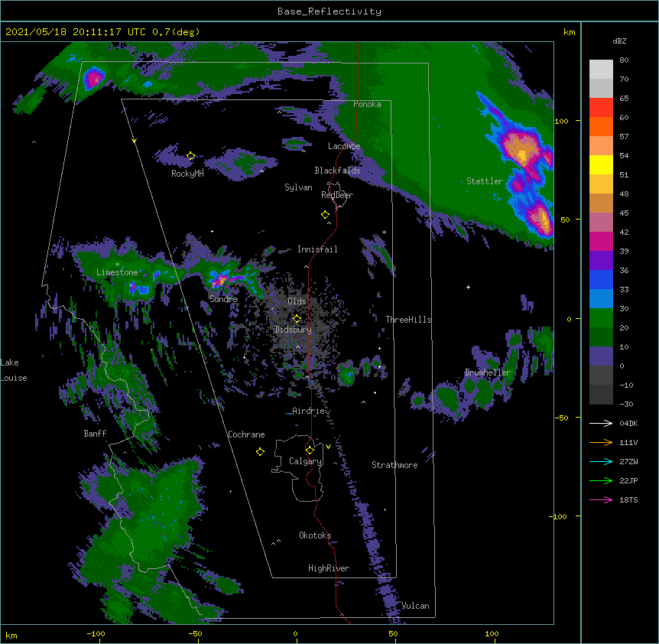Click the asterisk marker above Limestone

click(x=117, y=265)
